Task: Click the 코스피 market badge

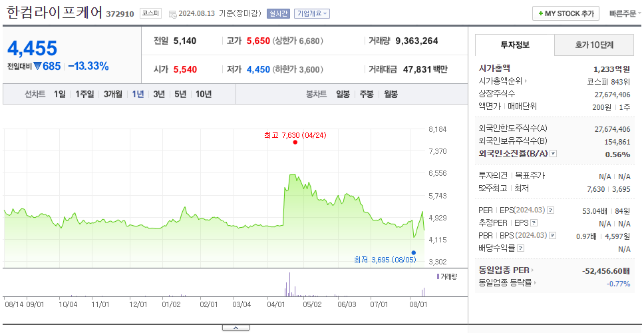Action: point(150,13)
